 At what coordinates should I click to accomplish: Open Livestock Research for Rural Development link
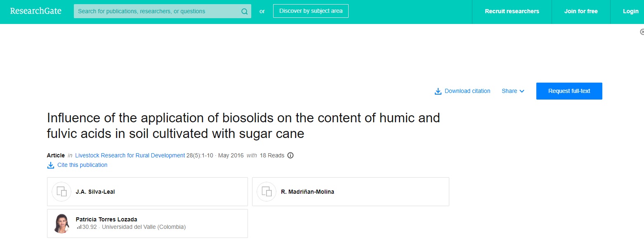tap(130, 156)
